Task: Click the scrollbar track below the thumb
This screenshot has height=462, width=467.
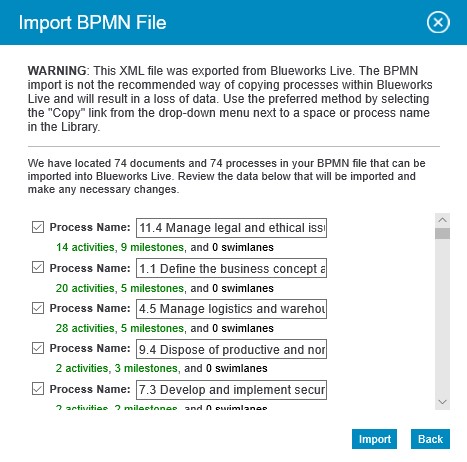Action: point(442,317)
